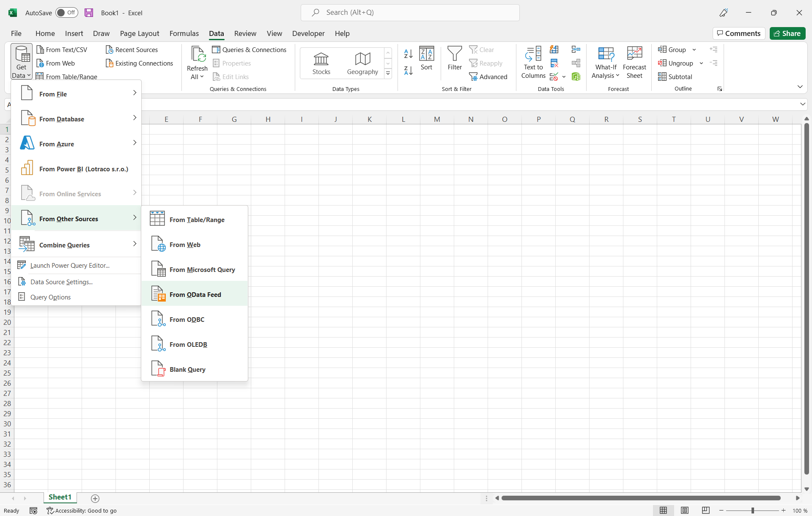Toggle AutoSave on
The height and width of the screenshot is (516, 812).
coord(66,13)
